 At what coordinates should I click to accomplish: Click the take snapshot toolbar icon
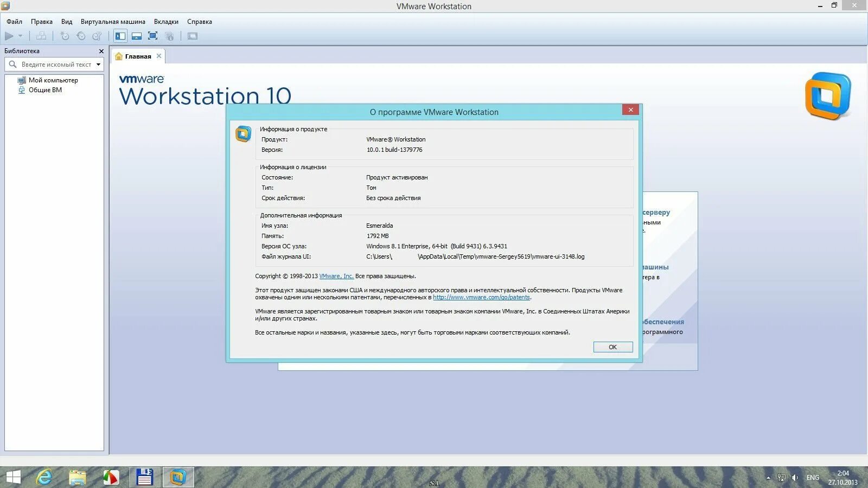click(65, 36)
